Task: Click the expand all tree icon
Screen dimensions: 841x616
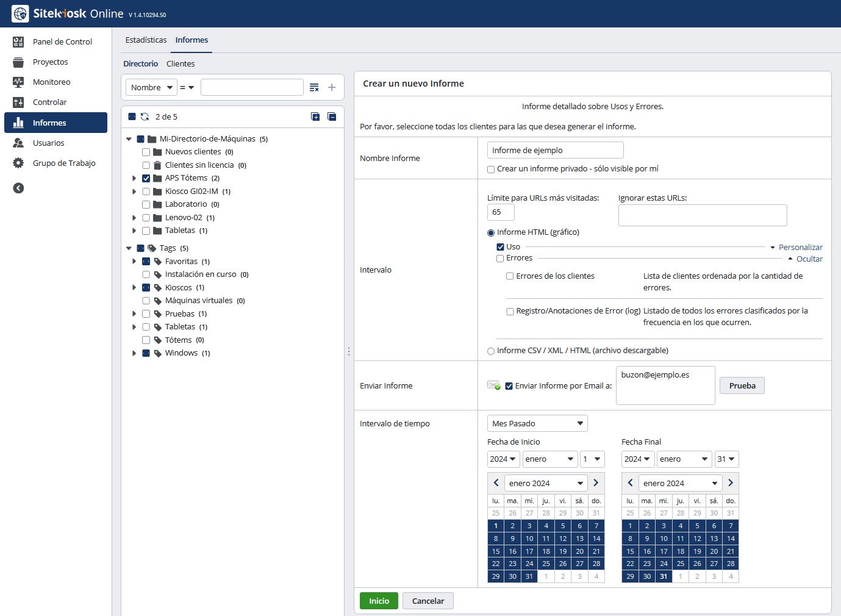Action: 315,116
